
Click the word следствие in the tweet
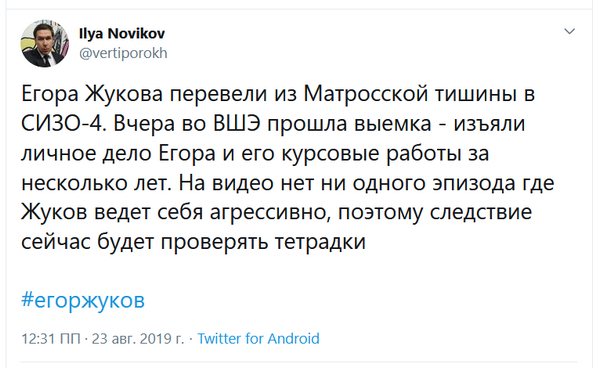[x=481, y=212]
